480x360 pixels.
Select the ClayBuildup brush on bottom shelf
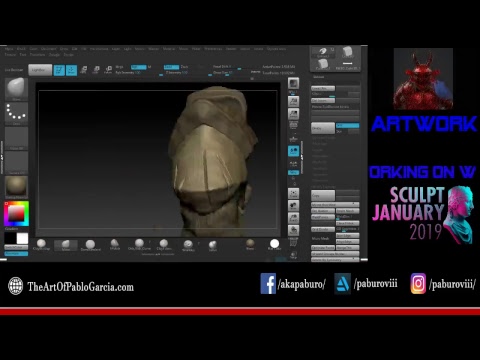point(41,245)
